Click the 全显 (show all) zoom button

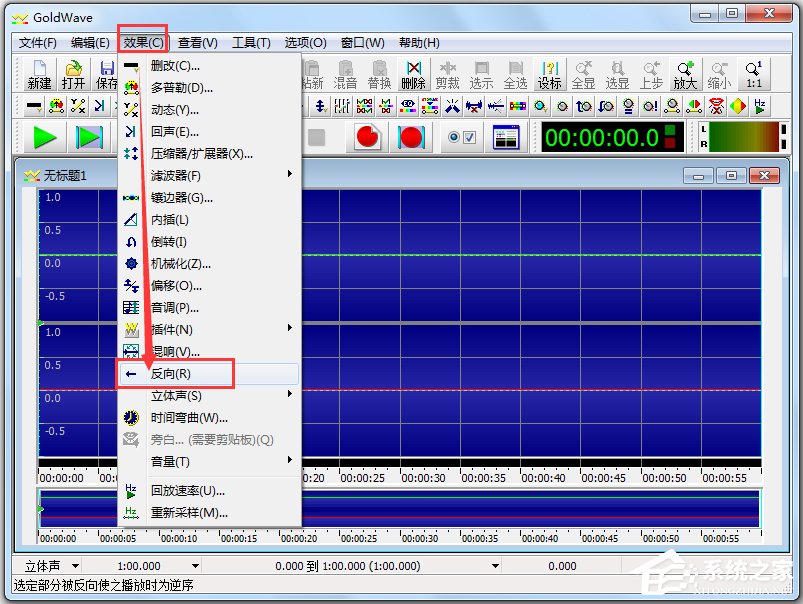click(x=583, y=75)
